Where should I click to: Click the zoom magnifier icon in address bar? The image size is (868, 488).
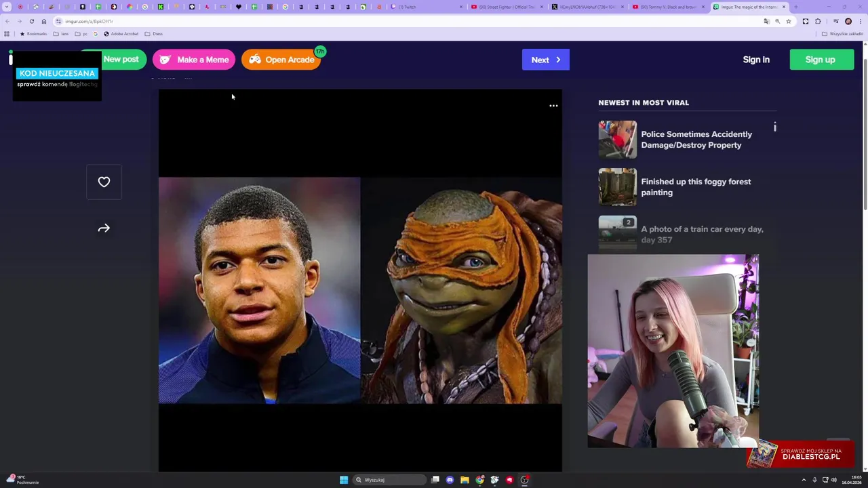[777, 21]
